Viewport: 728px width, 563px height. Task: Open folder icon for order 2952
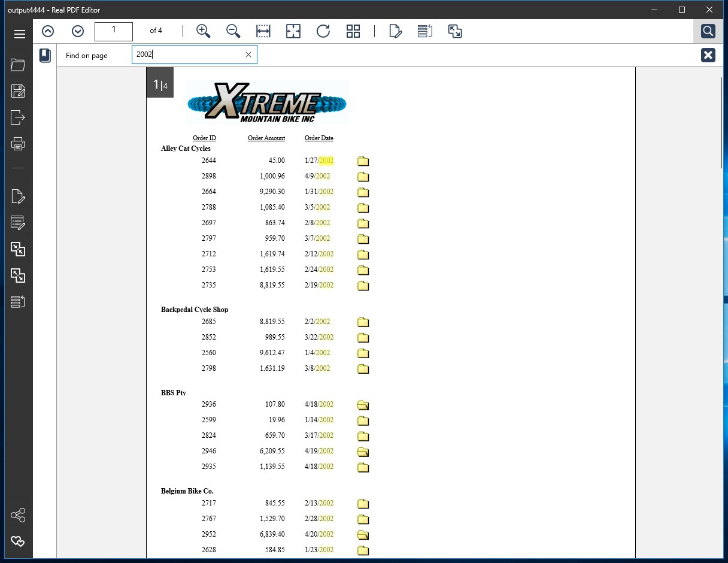[363, 535]
